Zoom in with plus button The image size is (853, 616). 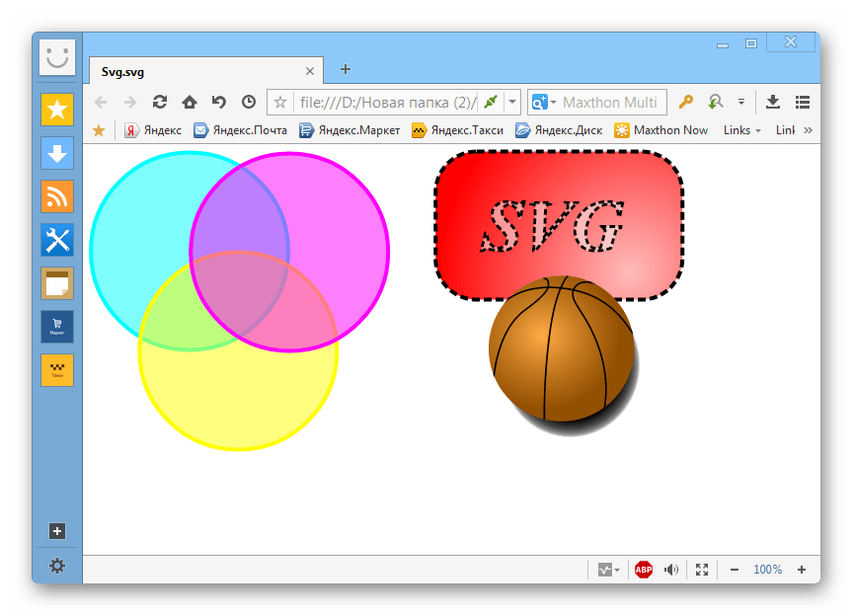coord(802,570)
